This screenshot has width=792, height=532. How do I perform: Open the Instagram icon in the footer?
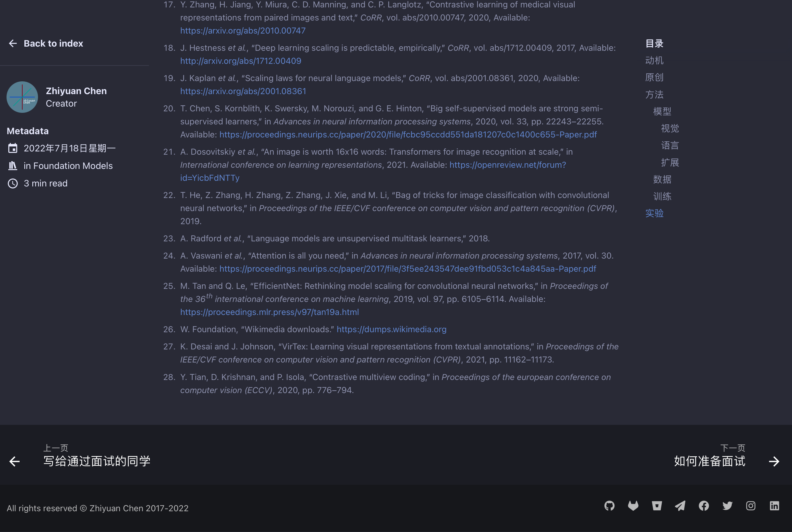[x=751, y=506]
